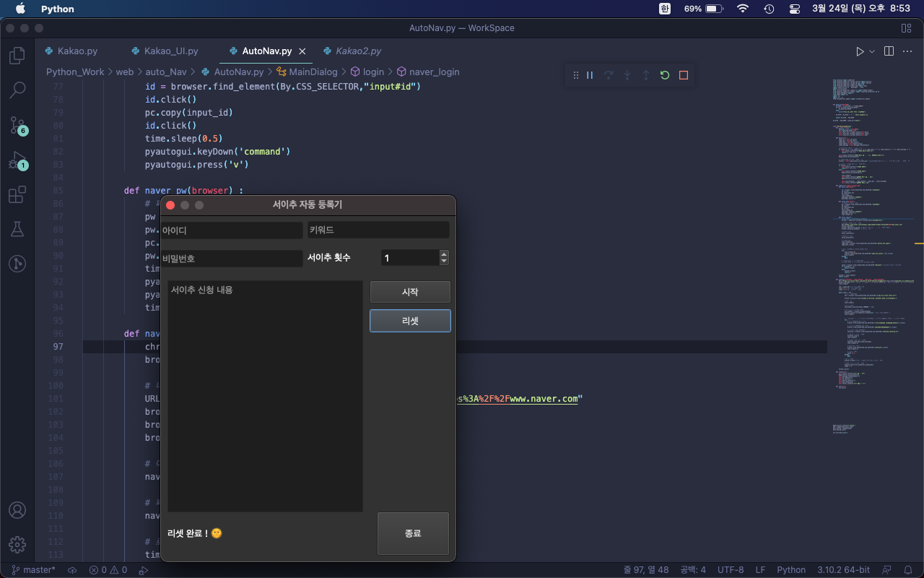This screenshot has height=578, width=924.
Task: Increase the 서이추 횟수 spinner value
Action: click(444, 254)
